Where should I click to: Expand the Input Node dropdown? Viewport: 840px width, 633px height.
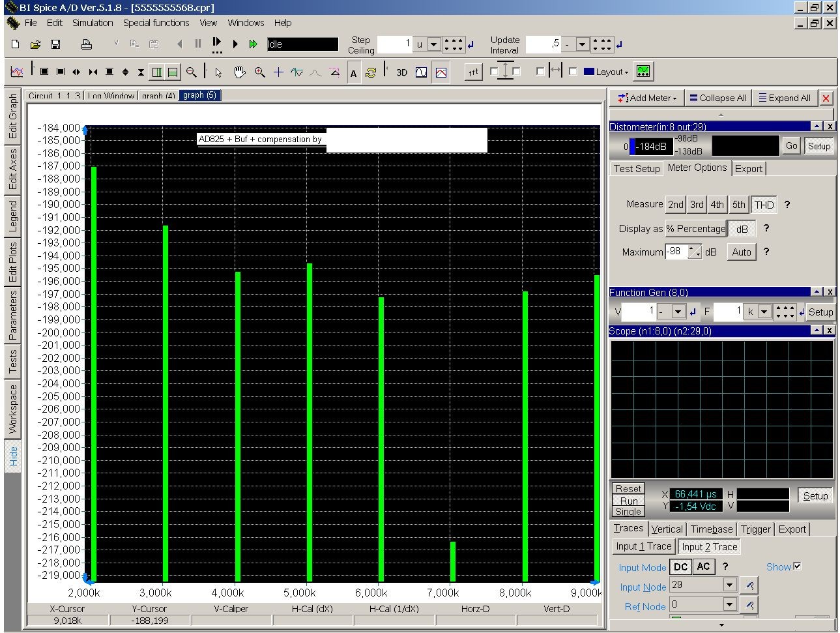click(730, 585)
